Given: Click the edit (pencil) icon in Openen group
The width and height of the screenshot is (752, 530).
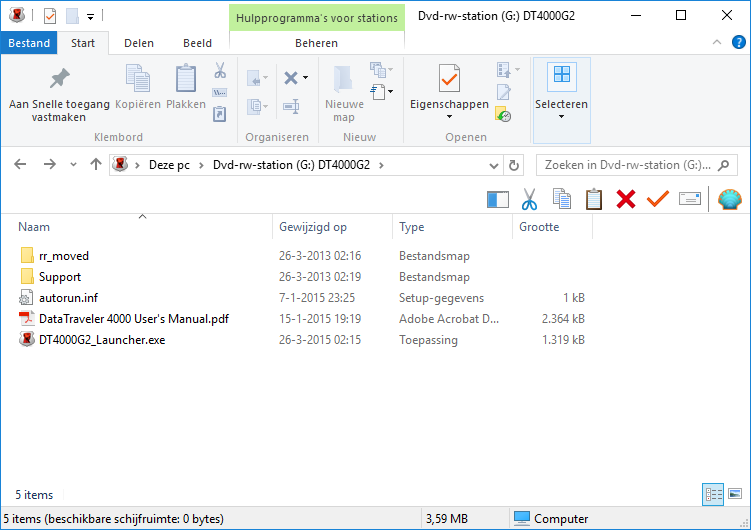Looking at the screenshot, I should click(504, 91).
